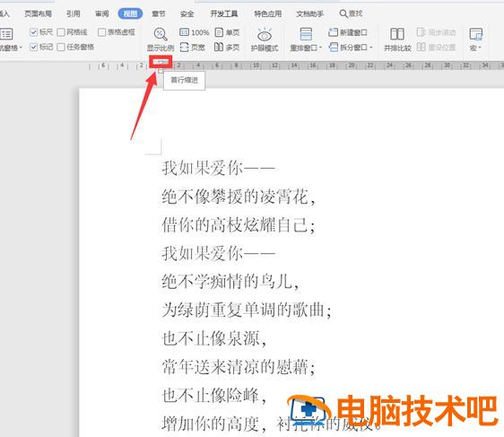504x437 pixels.
Task: Turn on 护眼模式 eye protection mode
Action: [x=265, y=39]
